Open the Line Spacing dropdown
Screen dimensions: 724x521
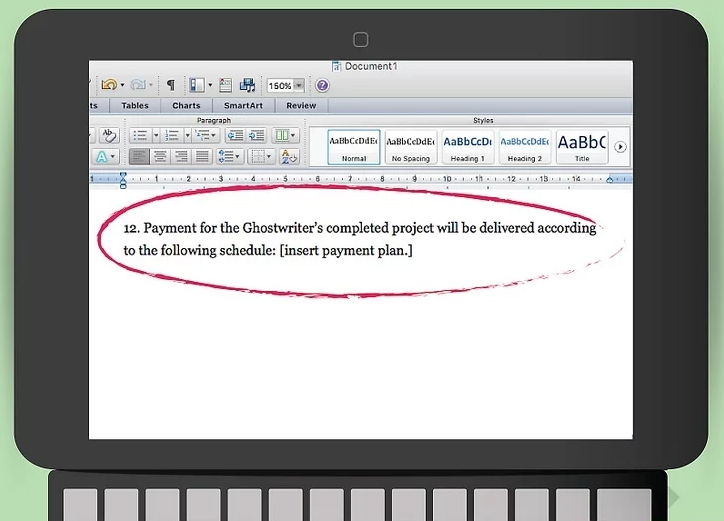[229, 157]
